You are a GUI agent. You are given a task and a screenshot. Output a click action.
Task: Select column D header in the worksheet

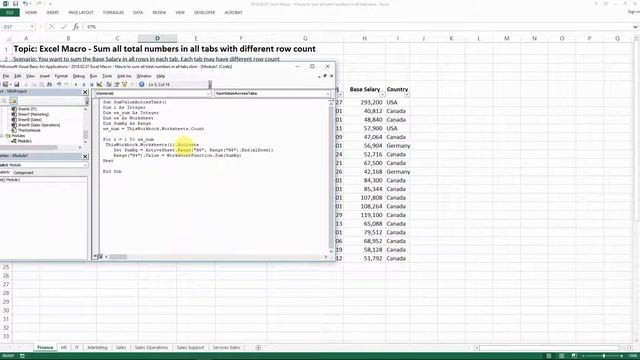(158, 38)
